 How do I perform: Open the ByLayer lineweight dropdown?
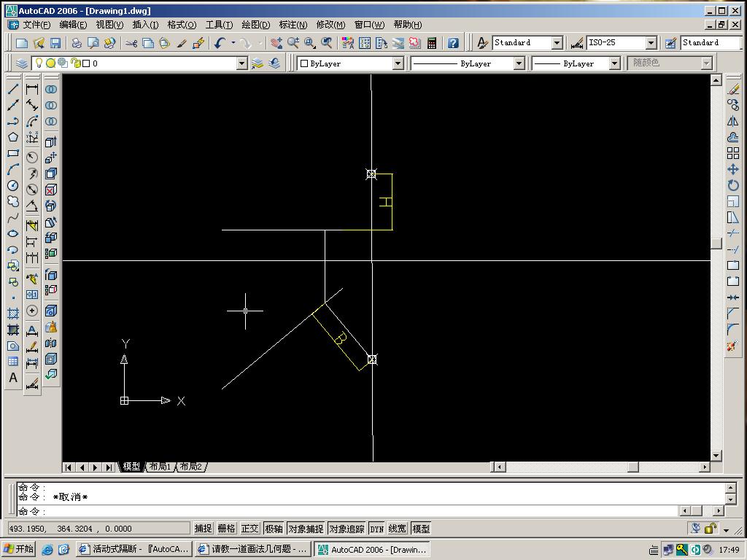tap(614, 63)
